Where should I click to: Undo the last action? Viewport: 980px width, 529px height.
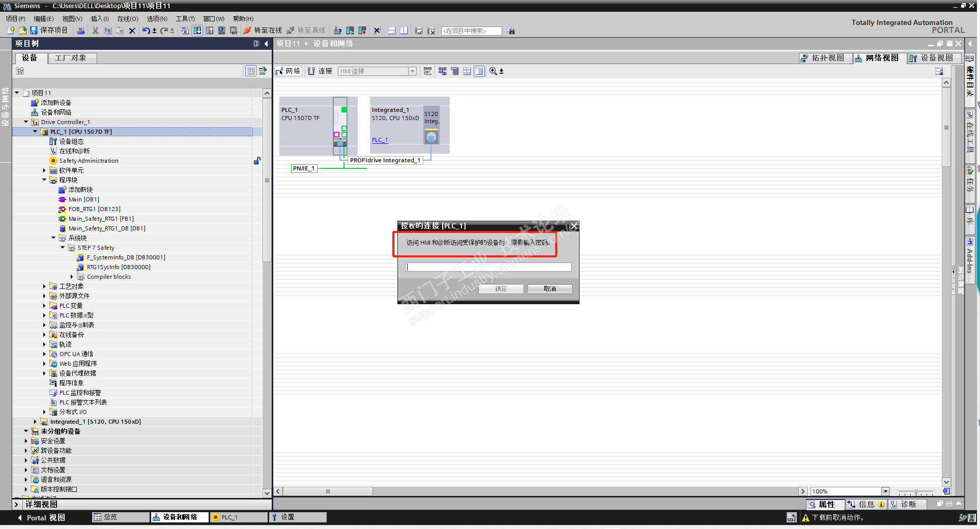[x=146, y=31]
